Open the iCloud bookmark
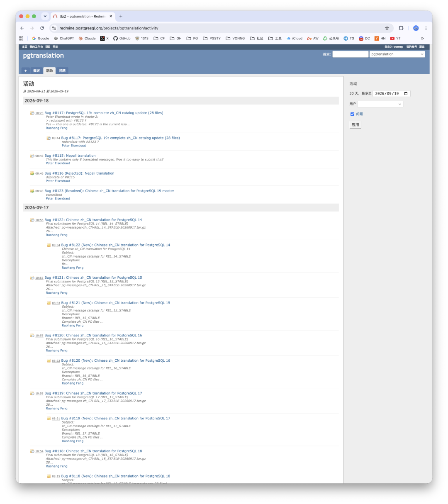 coord(295,38)
